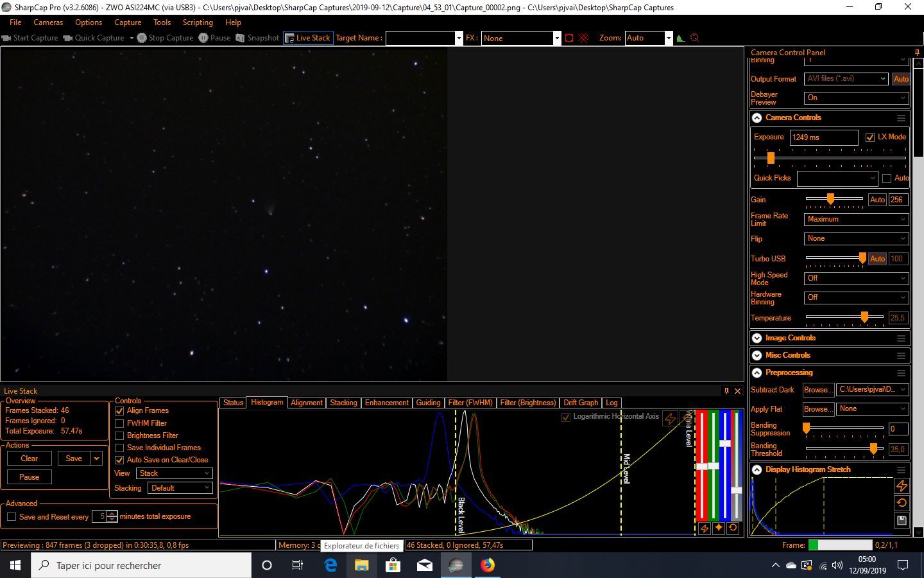Click the lightning icon under the color sliders
Viewport: 924px width, 578px height.
coord(705,528)
